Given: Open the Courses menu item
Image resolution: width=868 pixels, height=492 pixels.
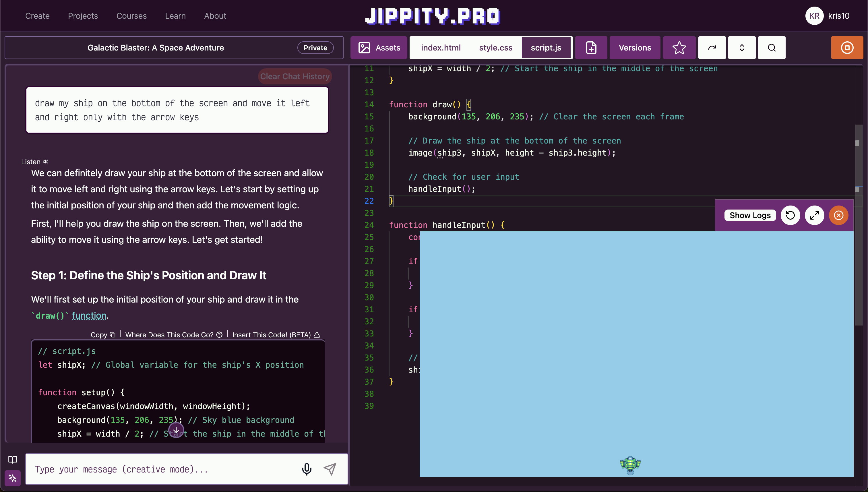Looking at the screenshot, I should click(x=131, y=16).
